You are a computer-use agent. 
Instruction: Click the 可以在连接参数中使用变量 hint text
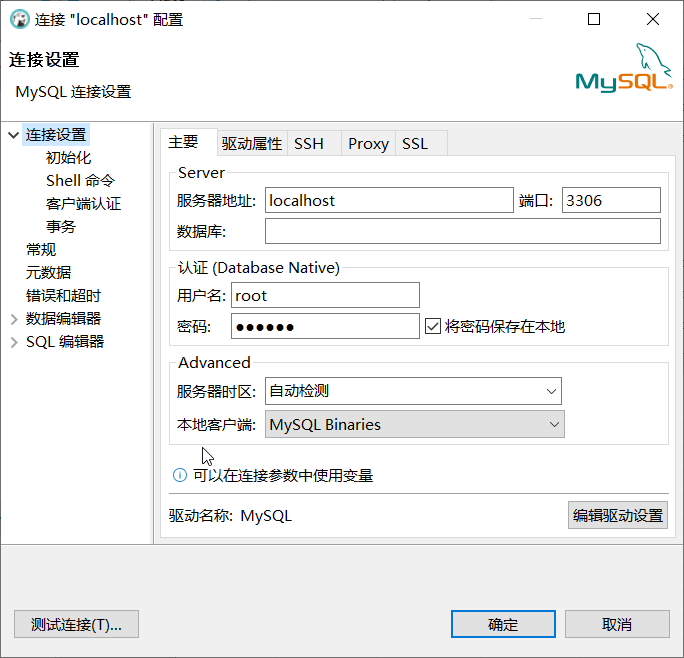(284, 476)
